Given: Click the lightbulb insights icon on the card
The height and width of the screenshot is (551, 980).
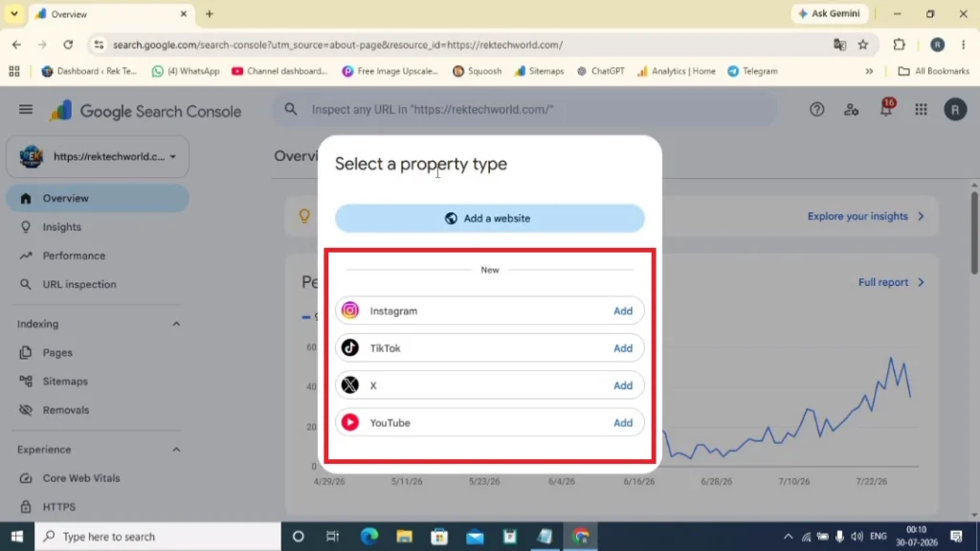Looking at the screenshot, I should point(304,216).
